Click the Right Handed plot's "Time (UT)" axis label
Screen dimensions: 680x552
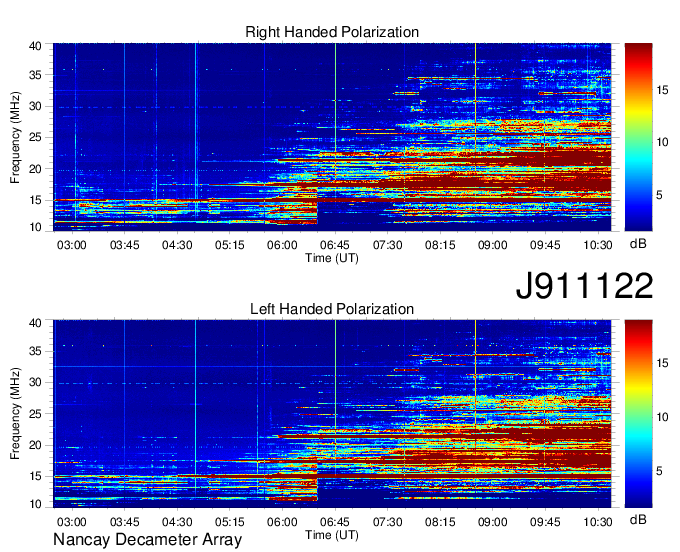coord(332,258)
